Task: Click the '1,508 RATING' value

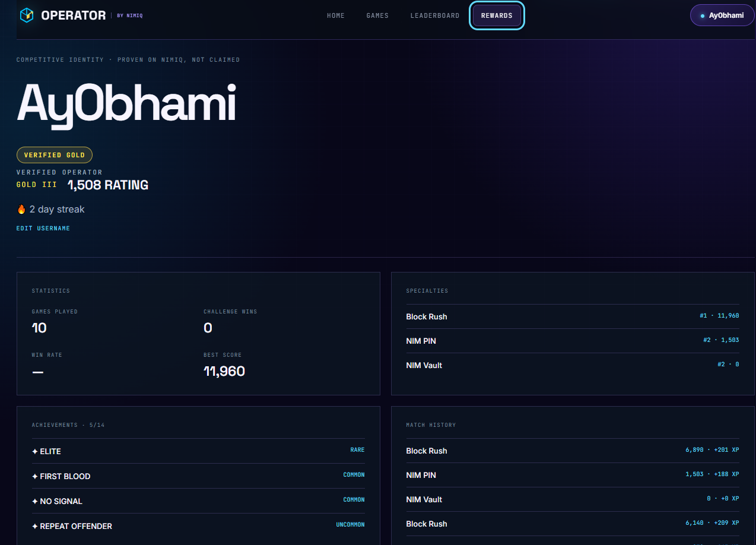Action: point(108,185)
